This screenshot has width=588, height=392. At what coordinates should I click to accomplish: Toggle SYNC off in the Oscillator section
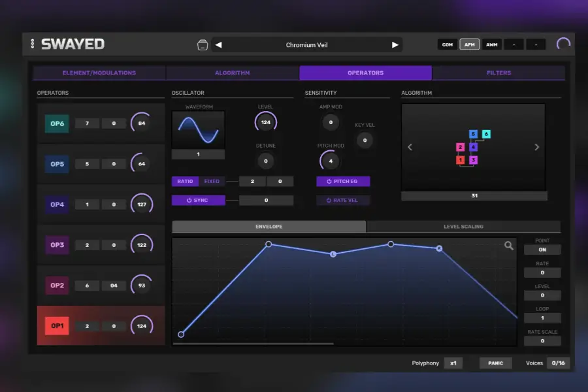click(x=197, y=200)
